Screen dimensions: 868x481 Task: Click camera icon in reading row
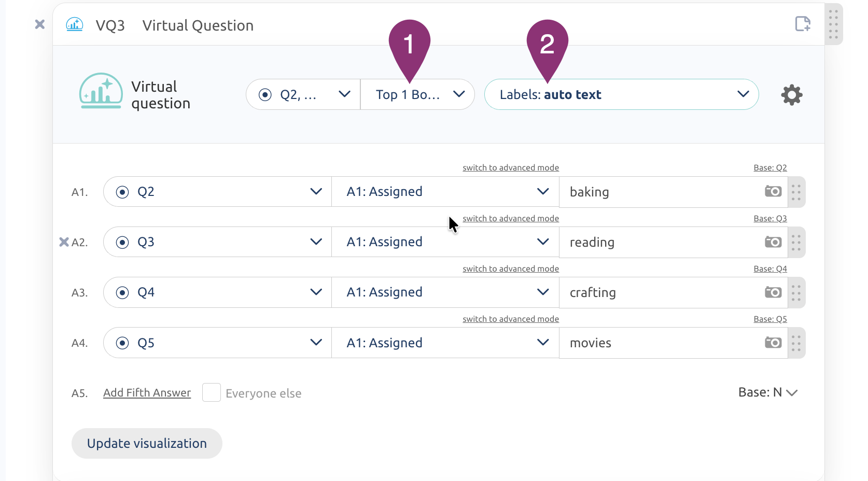(773, 242)
